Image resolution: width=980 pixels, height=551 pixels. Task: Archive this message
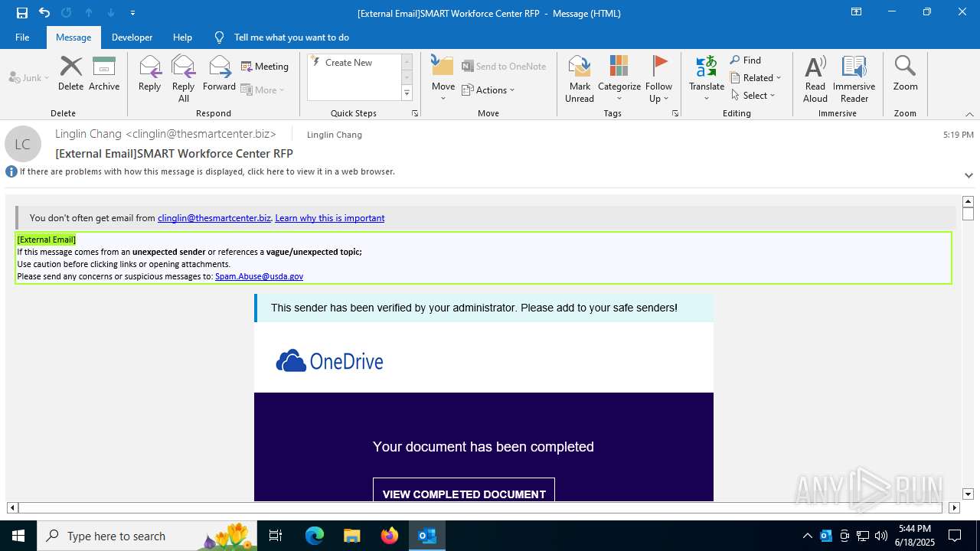(104, 73)
